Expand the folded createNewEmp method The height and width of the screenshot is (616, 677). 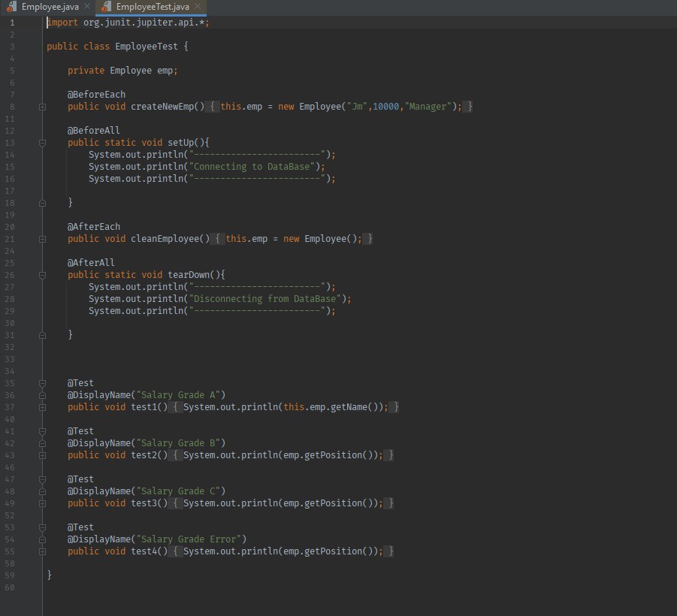pos(42,107)
